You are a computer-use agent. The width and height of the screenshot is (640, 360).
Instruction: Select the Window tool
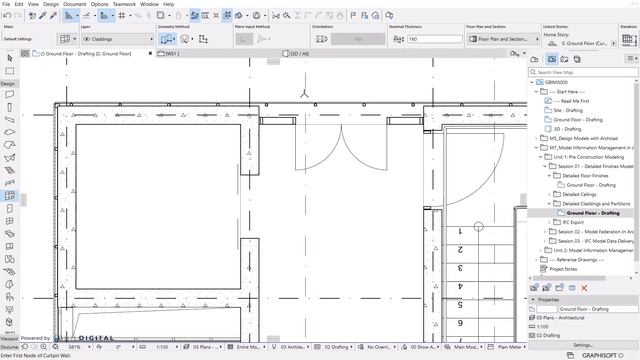pyautogui.click(x=9, y=221)
